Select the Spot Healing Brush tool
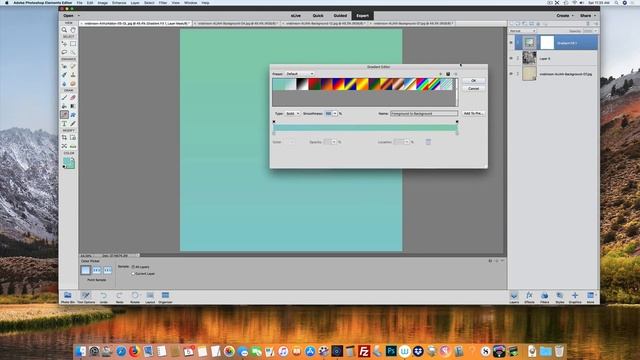 [x=73, y=66]
